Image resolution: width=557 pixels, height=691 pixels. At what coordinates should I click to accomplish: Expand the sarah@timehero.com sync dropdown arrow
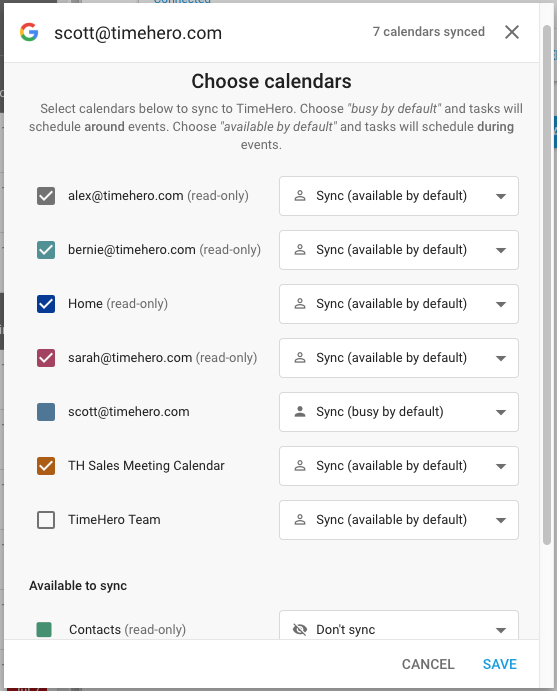click(501, 358)
